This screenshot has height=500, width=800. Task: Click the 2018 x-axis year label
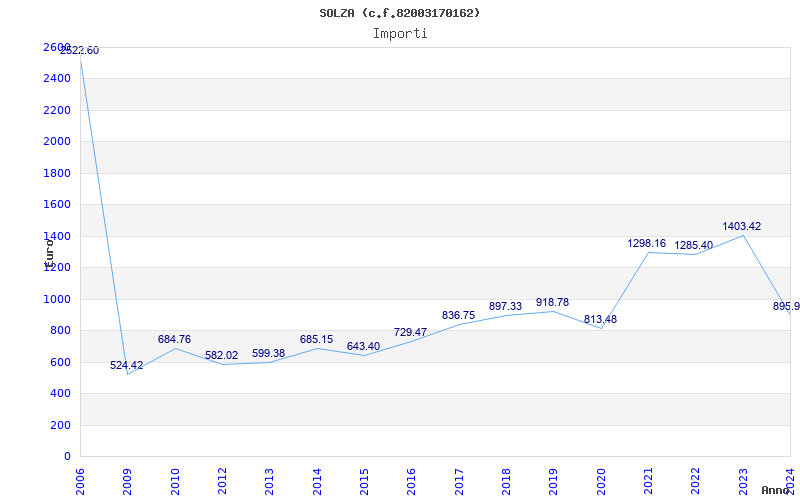[506, 481]
